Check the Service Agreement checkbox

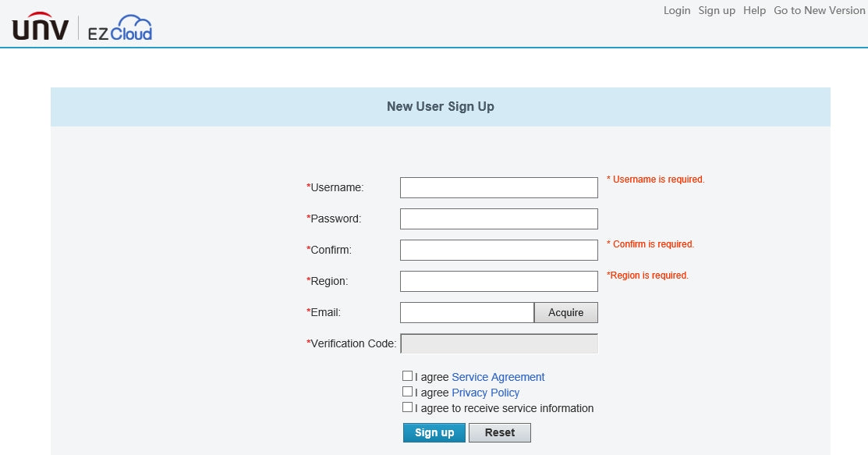pos(407,376)
